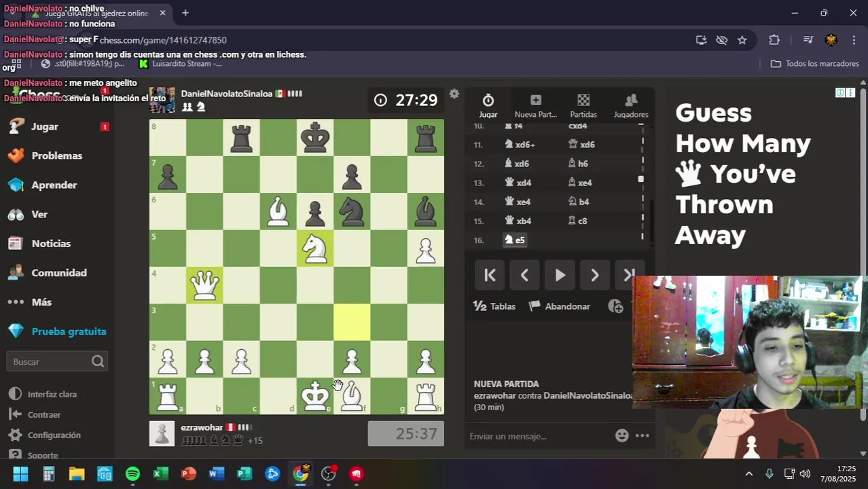
Task: Focus the Buscar search field in the sidebar
Action: click(57, 361)
